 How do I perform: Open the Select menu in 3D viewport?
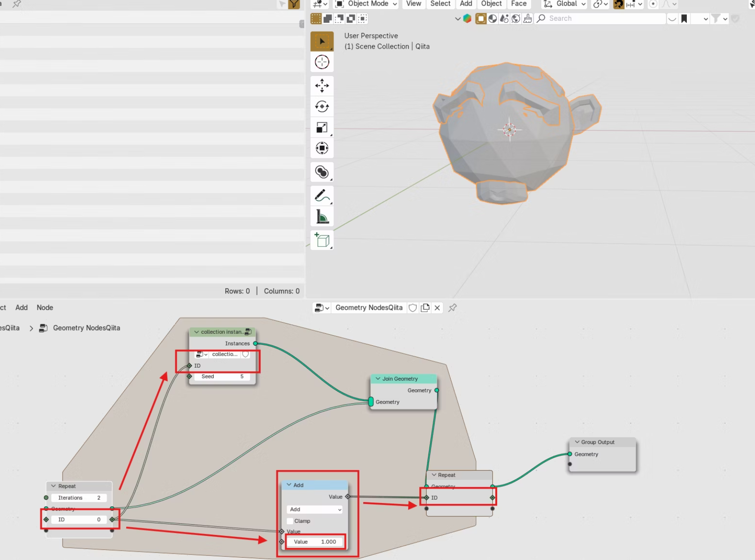440,4
